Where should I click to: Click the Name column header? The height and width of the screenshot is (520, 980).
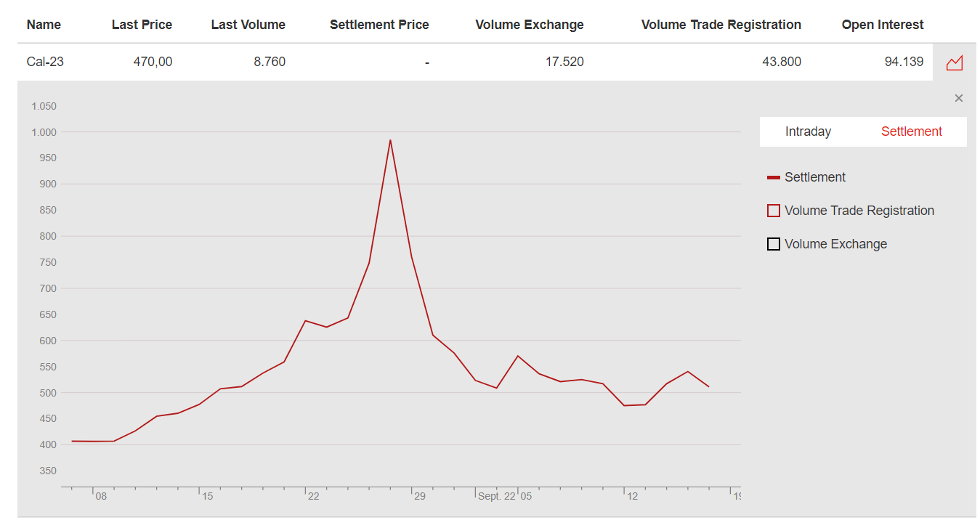pyautogui.click(x=44, y=25)
